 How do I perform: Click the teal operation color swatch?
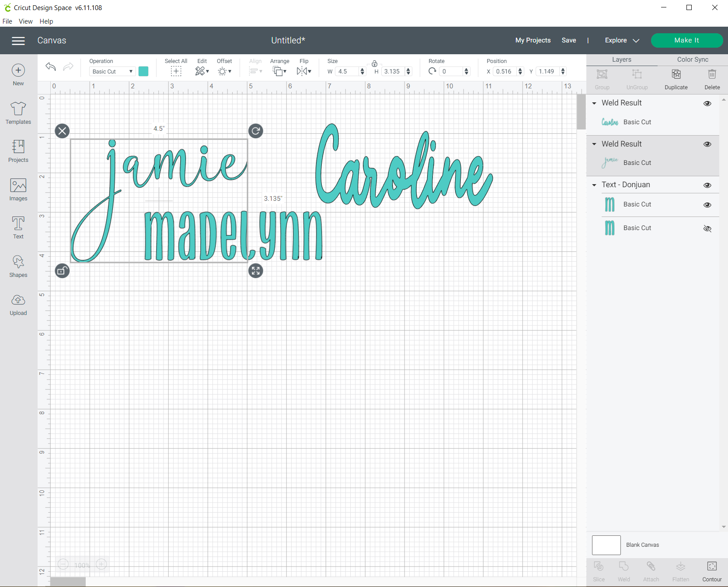(143, 71)
